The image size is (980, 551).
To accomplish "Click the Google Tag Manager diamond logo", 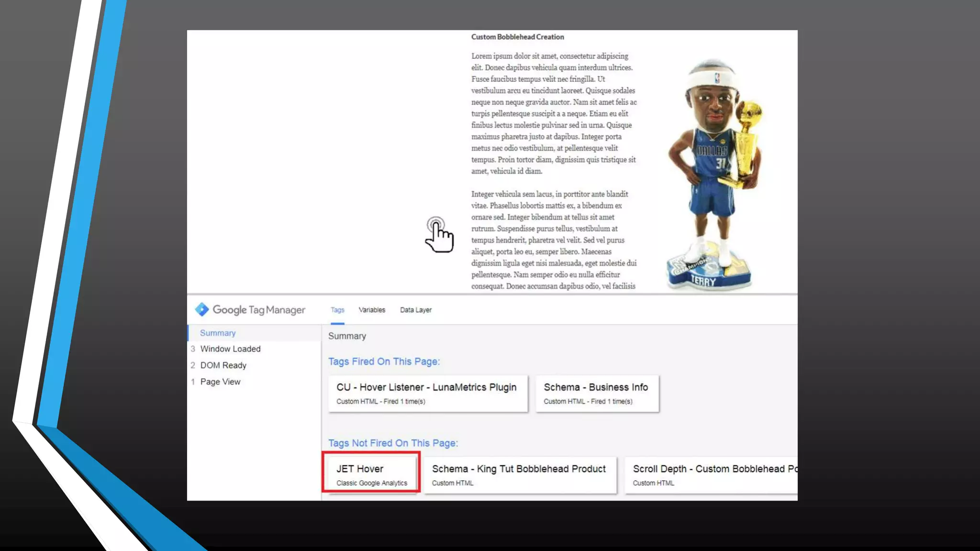I will [x=202, y=309].
